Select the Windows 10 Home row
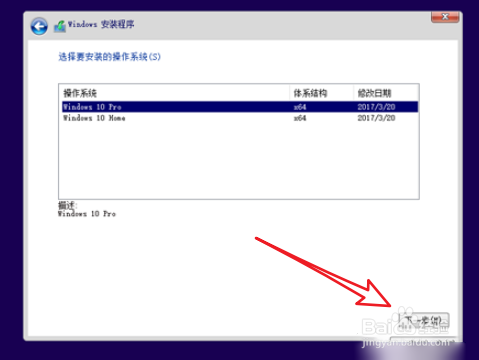Viewport: 479px width, 360px height. 240,118
